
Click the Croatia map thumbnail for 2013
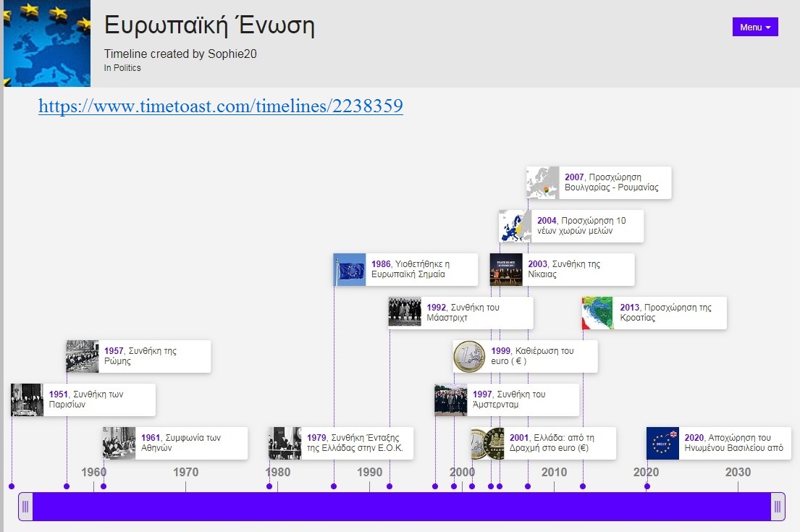(598, 313)
